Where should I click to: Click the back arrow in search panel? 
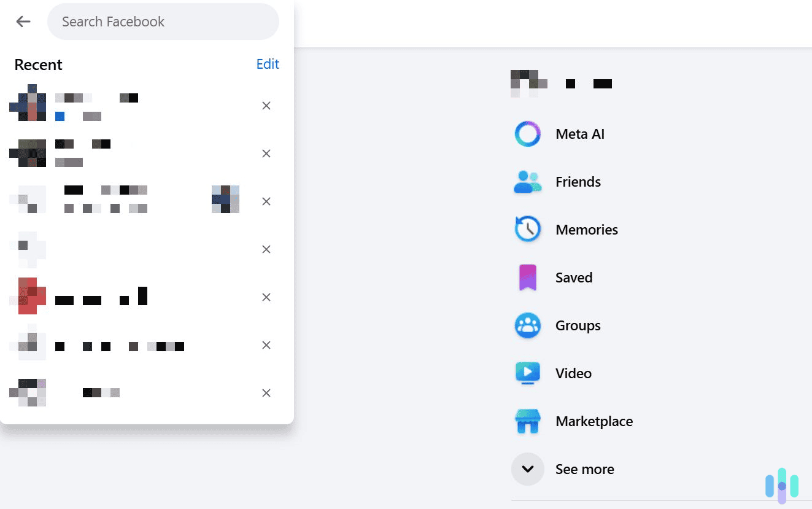(x=23, y=21)
